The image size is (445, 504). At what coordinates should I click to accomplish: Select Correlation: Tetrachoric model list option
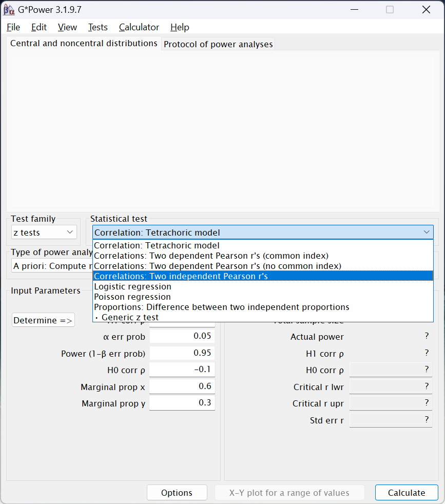(x=263, y=245)
